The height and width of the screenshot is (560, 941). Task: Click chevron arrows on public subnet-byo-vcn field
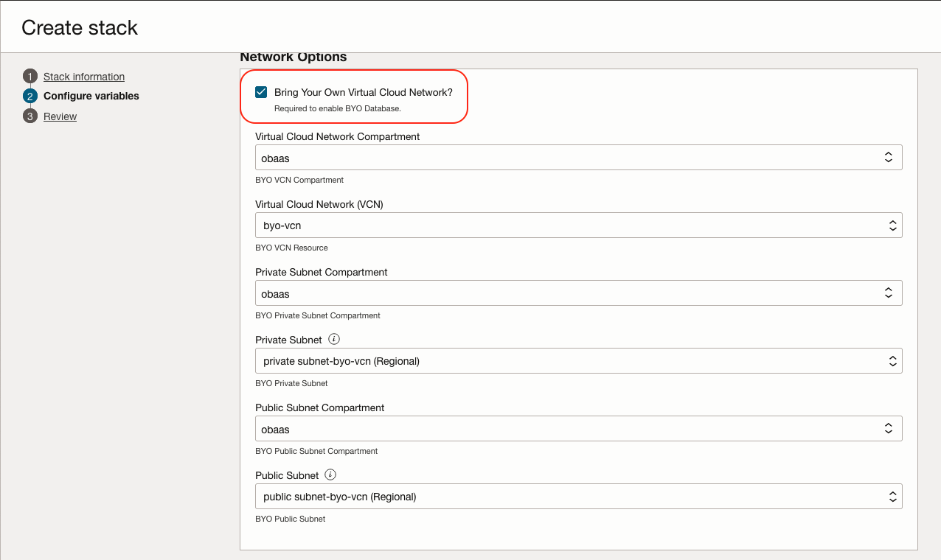click(x=892, y=497)
